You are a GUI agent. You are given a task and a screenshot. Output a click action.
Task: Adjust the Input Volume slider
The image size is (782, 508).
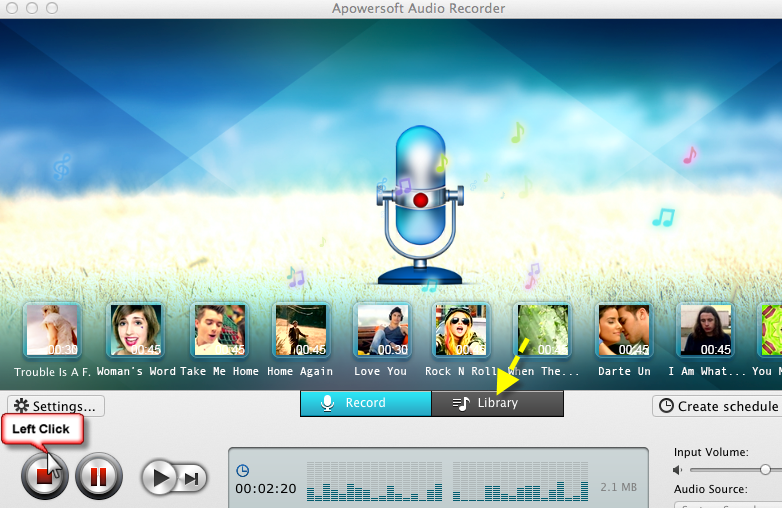[764, 470]
